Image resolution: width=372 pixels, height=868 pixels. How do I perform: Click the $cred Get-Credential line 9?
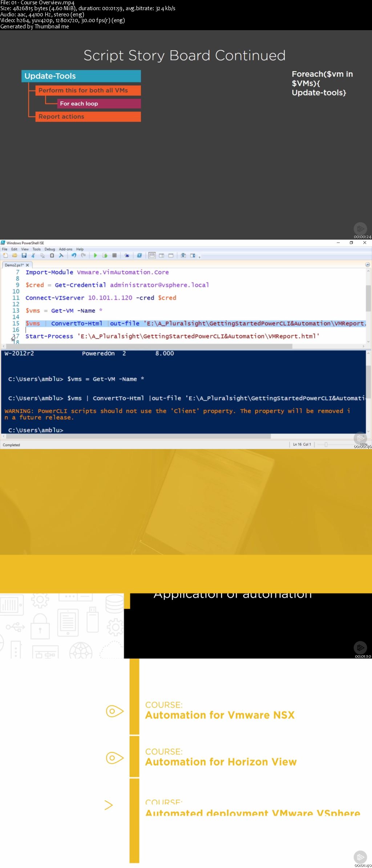(x=117, y=285)
